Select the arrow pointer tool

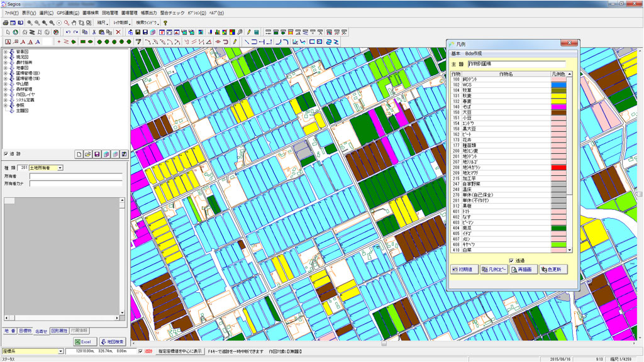point(8,32)
